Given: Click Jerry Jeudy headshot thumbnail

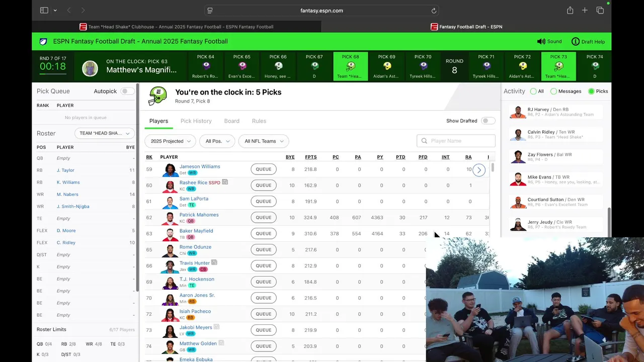Looking at the screenshot, I should coord(518,225).
